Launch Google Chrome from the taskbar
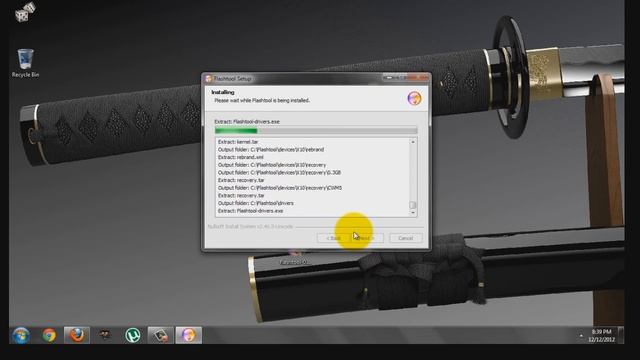Image resolution: width=640 pixels, height=360 pixels. (49, 335)
